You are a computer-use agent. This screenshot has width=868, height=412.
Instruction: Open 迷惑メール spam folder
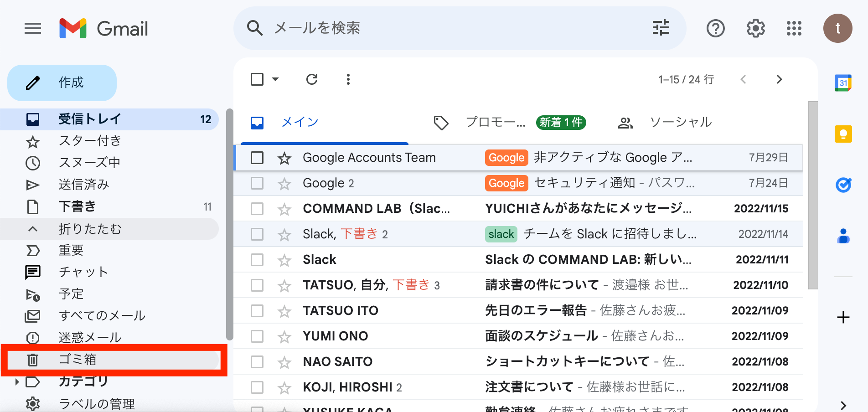pyautogui.click(x=109, y=338)
